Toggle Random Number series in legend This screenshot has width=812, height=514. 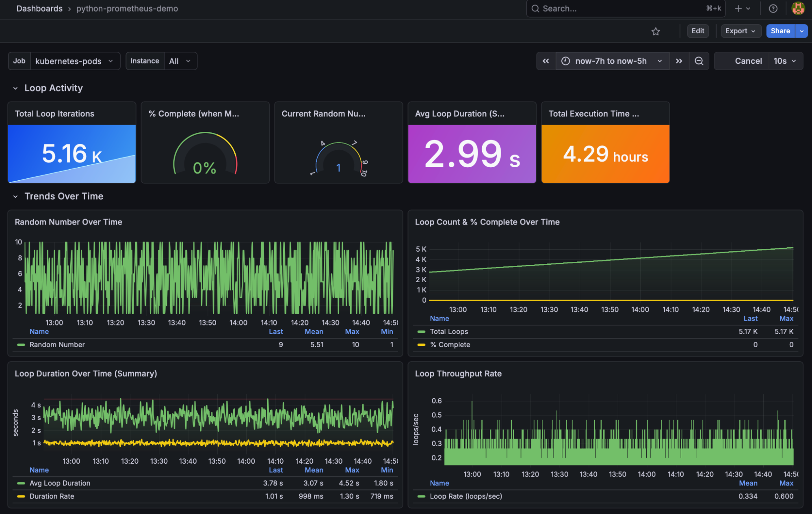coord(57,345)
